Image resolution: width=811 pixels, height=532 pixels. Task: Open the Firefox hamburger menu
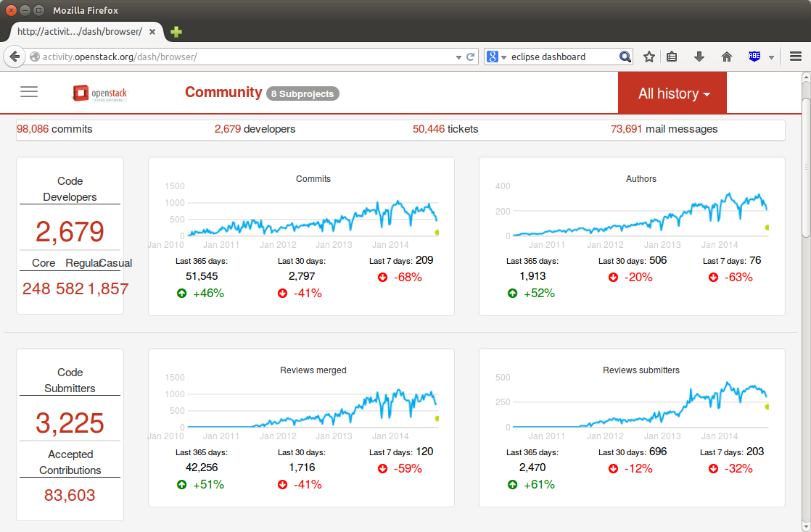pos(795,57)
